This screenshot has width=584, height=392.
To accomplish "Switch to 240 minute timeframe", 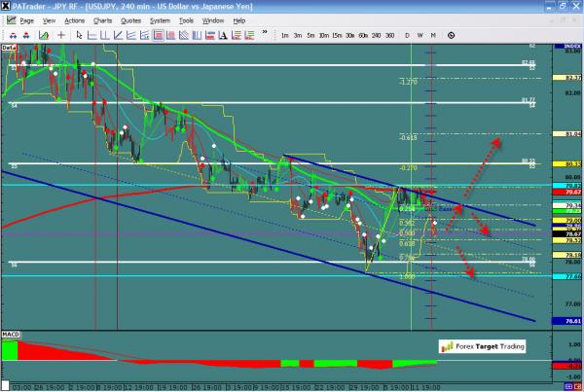I will click(376, 35).
